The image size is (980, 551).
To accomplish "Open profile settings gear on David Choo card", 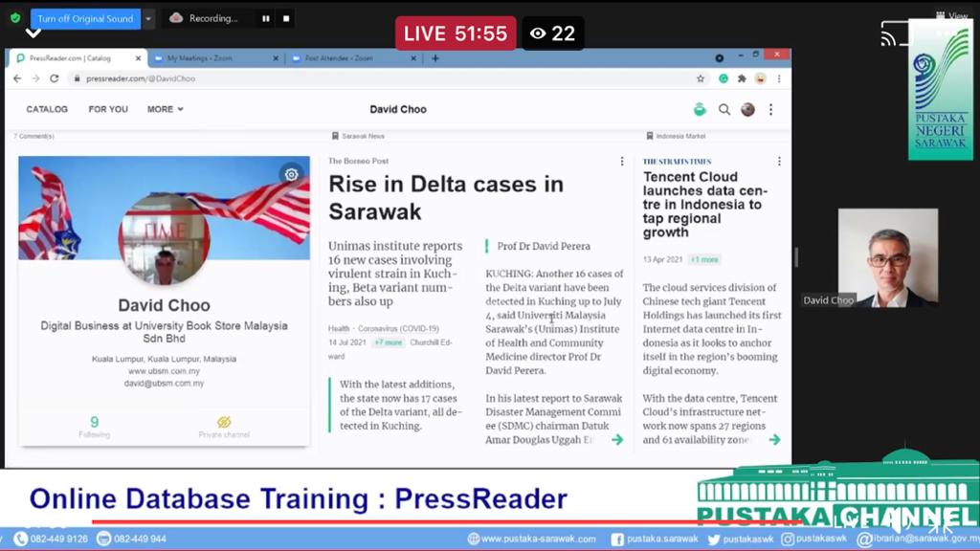I will point(291,174).
